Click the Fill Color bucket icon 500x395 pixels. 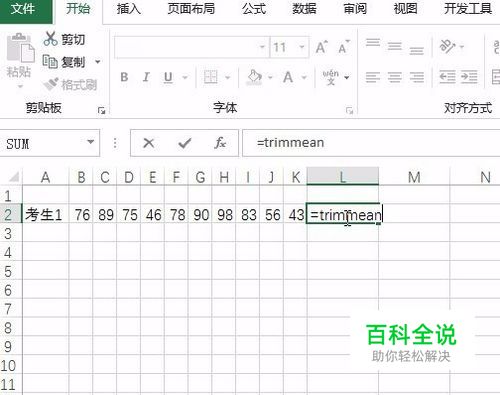tap(254, 77)
